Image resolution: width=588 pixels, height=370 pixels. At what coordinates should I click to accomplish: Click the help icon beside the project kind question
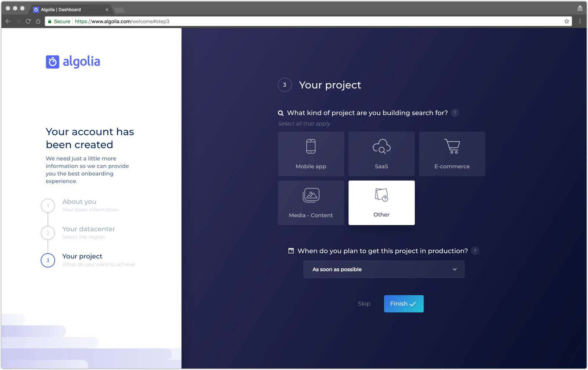455,113
